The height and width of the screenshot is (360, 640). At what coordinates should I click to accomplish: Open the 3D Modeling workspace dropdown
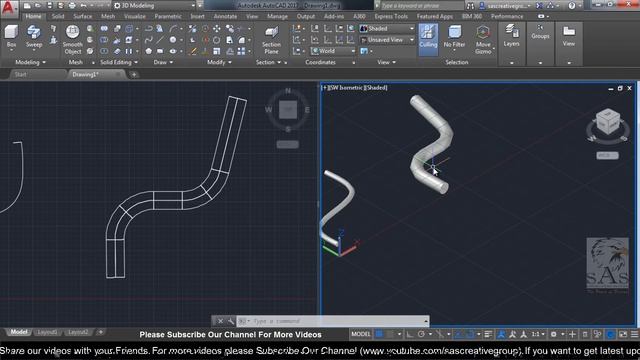[x=154, y=6]
